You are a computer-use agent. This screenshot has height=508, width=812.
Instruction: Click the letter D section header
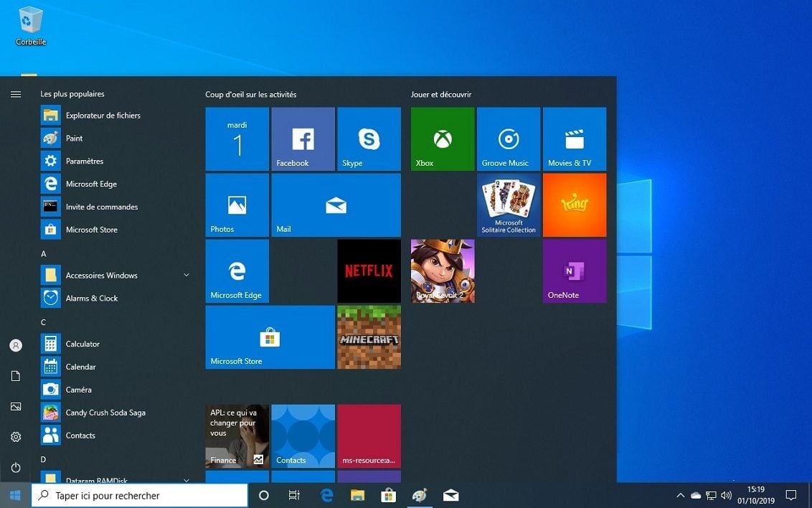pyautogui.click(x=44, y=459)
